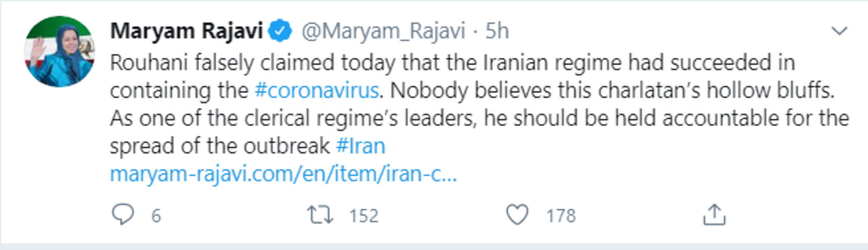Click the Maryam Rajavi display name
Screen dimensions: 868x250
pyautogui.click(x=186, y=31)
